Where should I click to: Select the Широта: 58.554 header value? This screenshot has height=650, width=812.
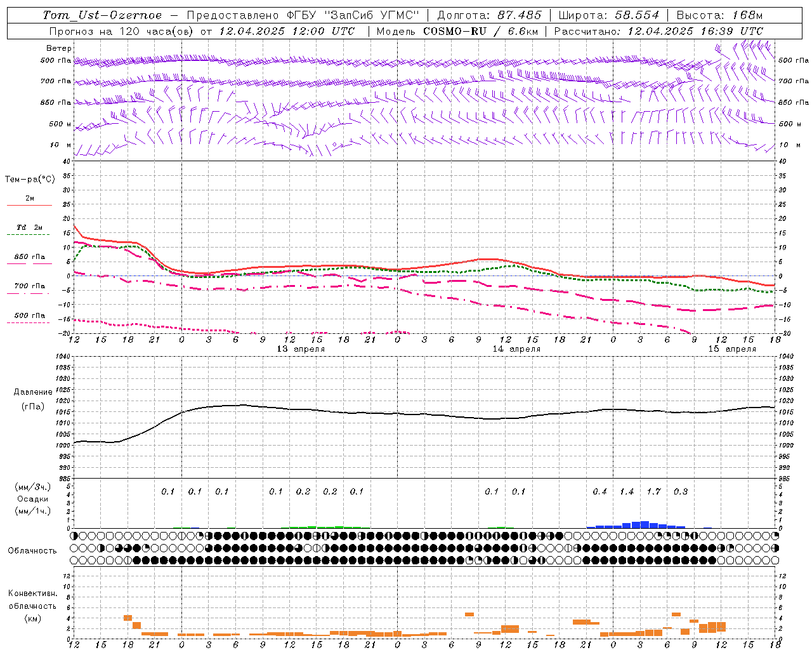pyautogui.click(x=609, y=15)
